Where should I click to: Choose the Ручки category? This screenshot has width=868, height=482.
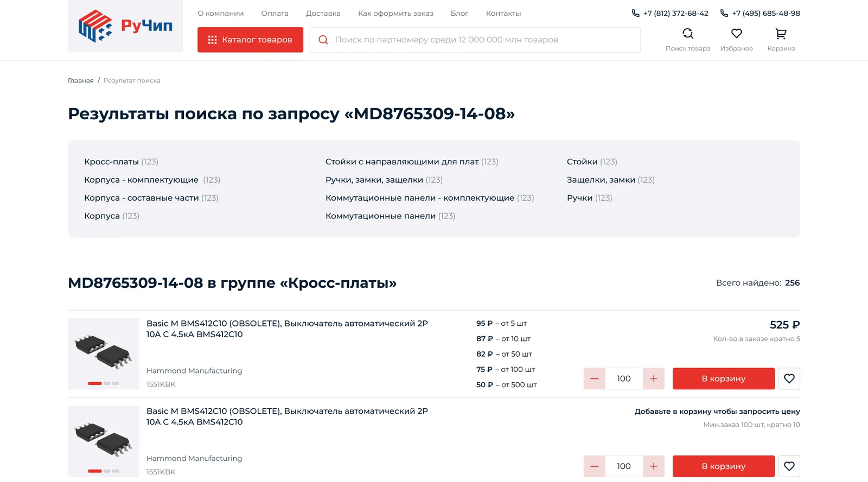[590, 198]
